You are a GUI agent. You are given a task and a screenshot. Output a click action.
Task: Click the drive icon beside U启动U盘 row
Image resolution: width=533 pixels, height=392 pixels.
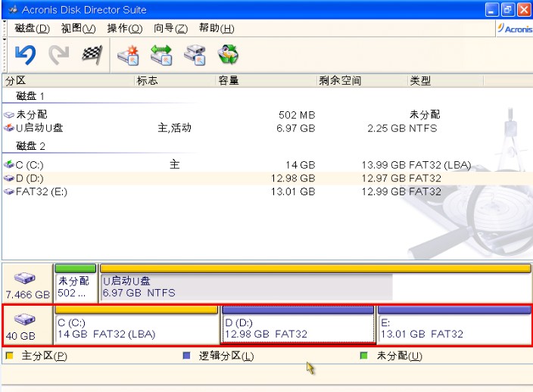9,128
